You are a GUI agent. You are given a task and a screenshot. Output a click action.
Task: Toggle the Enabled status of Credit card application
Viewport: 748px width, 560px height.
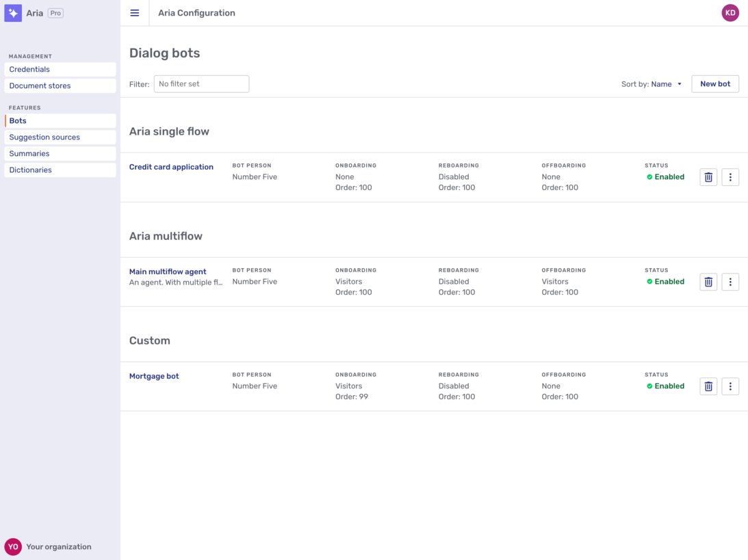665,176
